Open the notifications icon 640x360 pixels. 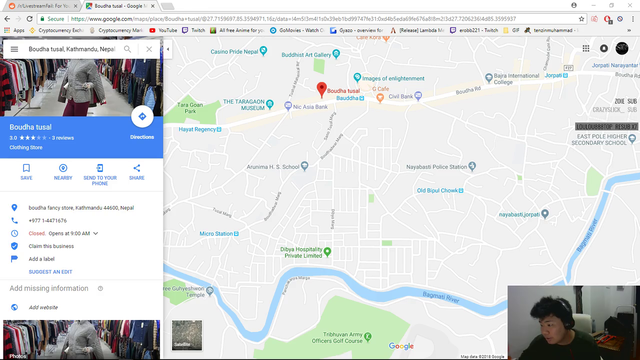(604, 49)
